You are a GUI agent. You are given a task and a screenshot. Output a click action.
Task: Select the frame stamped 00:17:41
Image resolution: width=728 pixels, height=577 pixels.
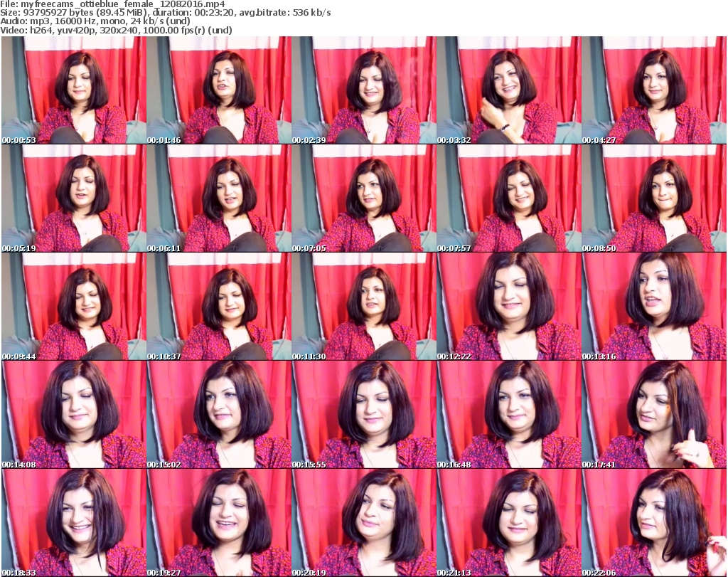654,415
